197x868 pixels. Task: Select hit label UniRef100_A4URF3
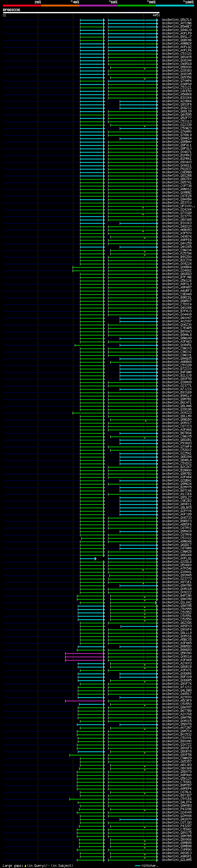(176, 291)
